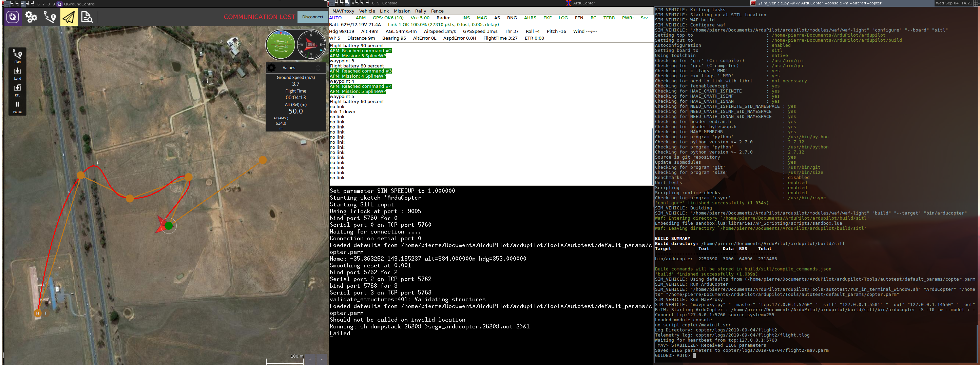
Task: Trigger Return to Launch with RTL icon
Action: 17,90
